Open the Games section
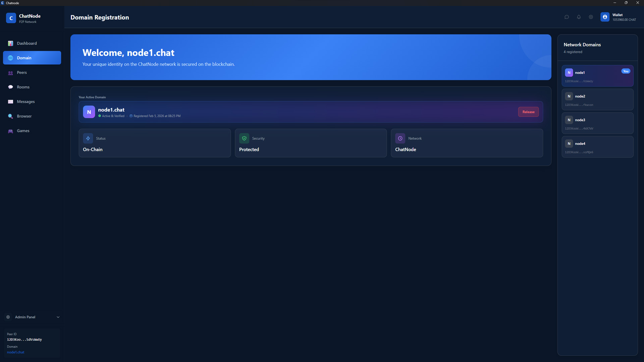The width and height of the screenshot is (644, 362). tap(23, 131)
